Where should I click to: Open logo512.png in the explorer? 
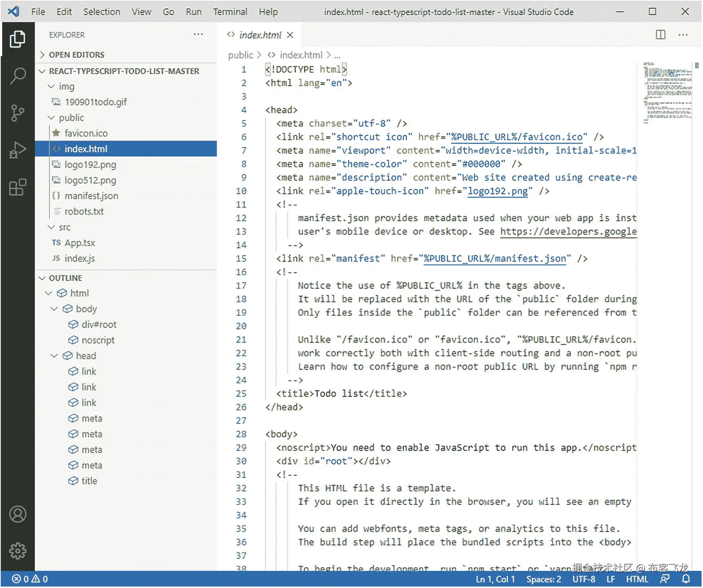(x=126, y=180)
